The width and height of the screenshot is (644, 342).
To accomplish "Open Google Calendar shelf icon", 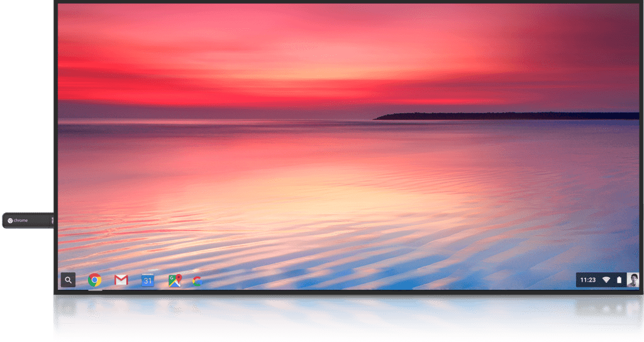I will (147, 280).
